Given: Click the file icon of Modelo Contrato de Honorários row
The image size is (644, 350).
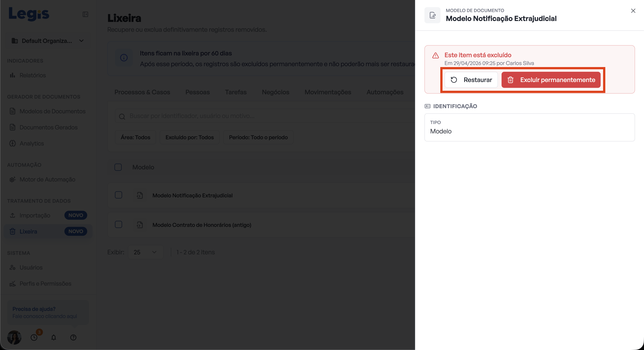Looking at the screenshot, I should pos(140,225).
